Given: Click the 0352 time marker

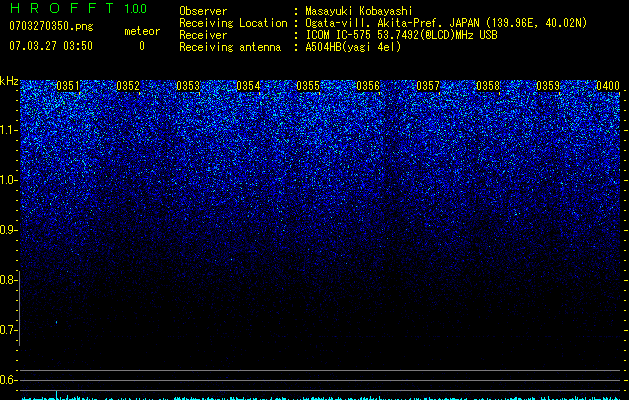Looking at the screenshot, I should [x=128, y=86].
